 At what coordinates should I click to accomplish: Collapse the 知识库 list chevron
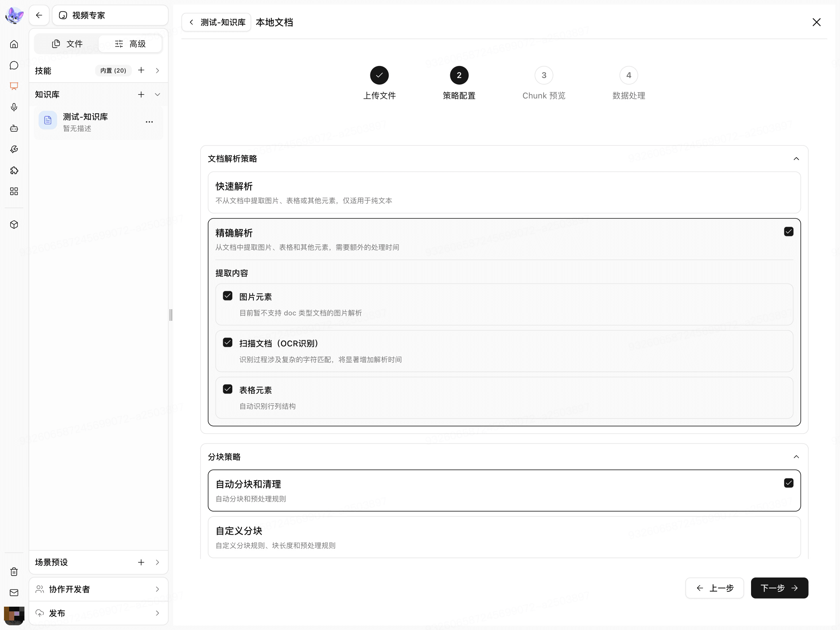pyautogui.click(x=157, y=94)
